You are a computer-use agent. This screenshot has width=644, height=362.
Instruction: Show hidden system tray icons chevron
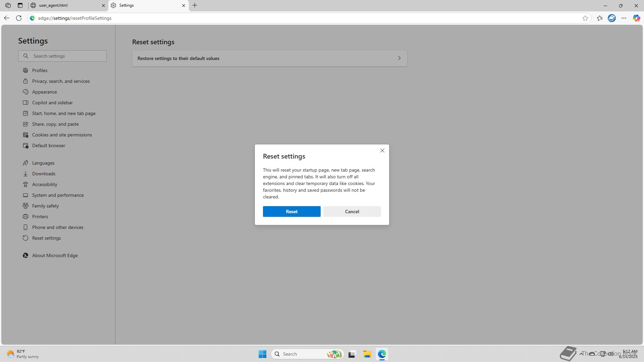(581, 354)
